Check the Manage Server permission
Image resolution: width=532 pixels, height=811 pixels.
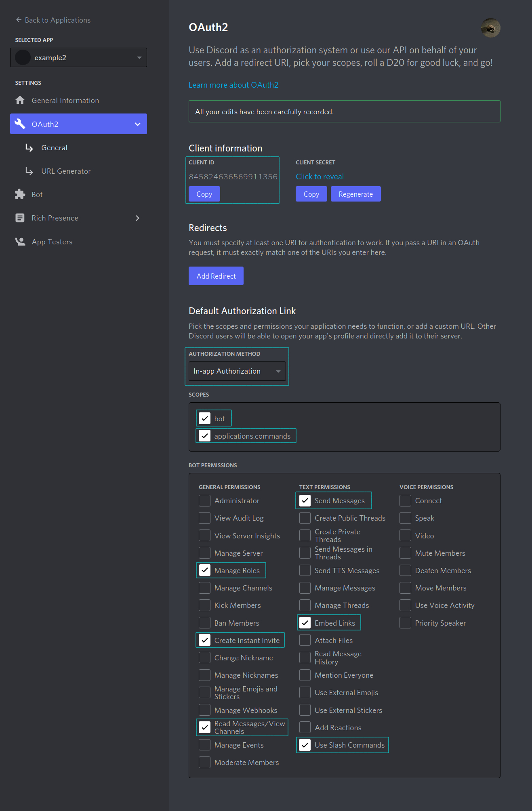point(205,553)
